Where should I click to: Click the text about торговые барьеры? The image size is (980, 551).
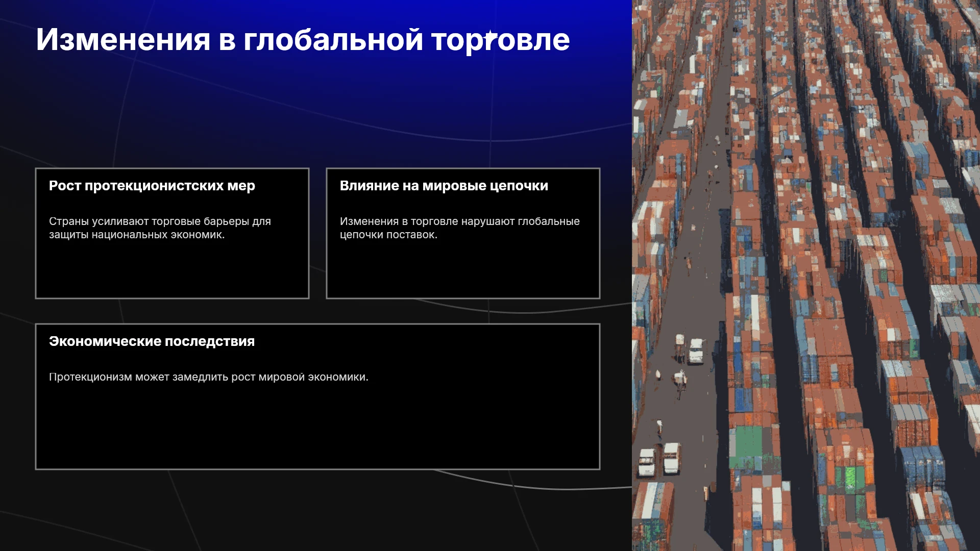point(160,228)
